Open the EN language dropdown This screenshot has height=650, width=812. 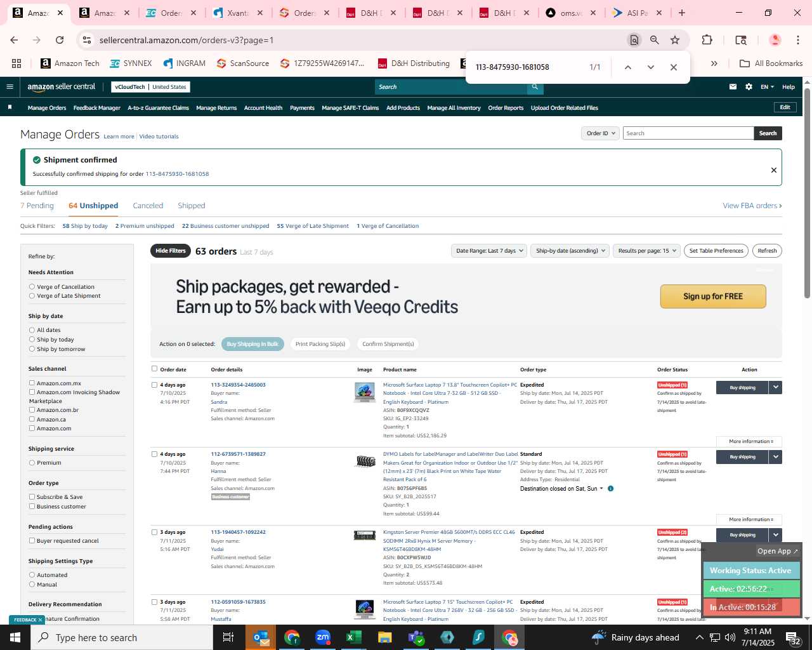(x=768, y=87)
